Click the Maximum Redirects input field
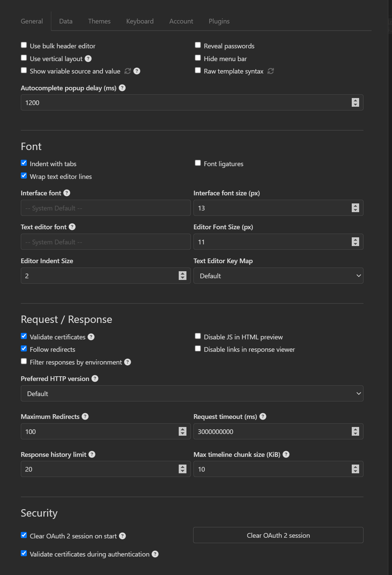The image size is (392, 575). point(99,432)
